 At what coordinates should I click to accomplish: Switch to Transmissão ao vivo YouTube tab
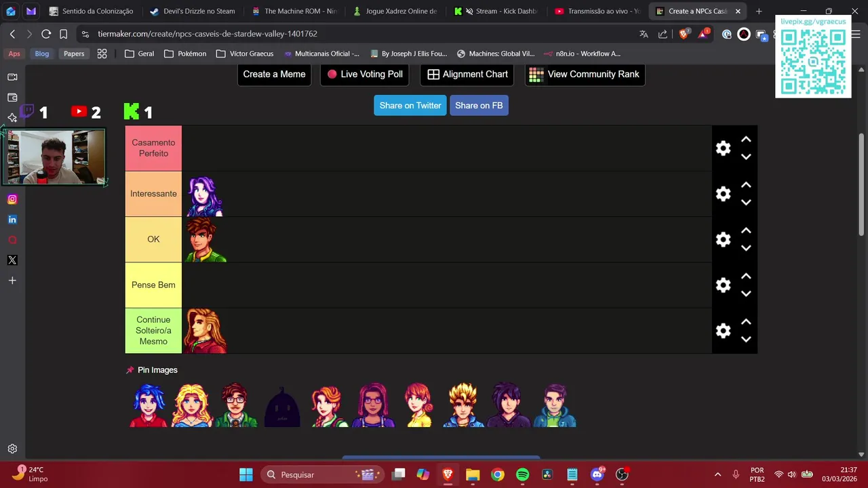coord(597,12)
